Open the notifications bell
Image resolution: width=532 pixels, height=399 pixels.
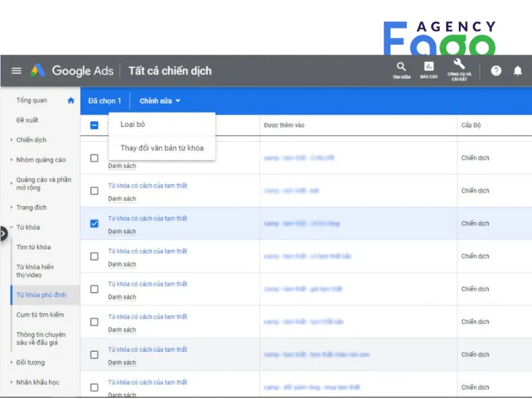coord(517,71)
